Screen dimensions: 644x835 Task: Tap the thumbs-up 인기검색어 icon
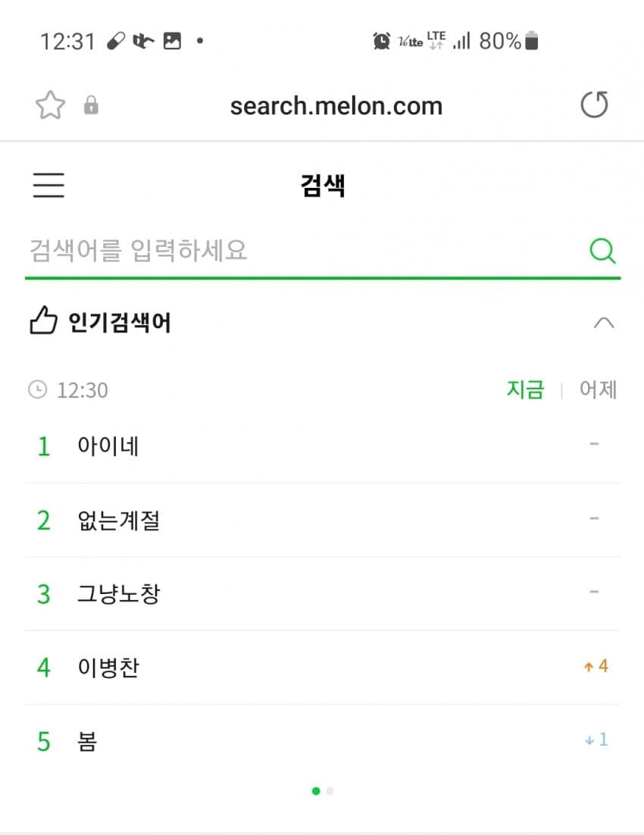point(43,321)
